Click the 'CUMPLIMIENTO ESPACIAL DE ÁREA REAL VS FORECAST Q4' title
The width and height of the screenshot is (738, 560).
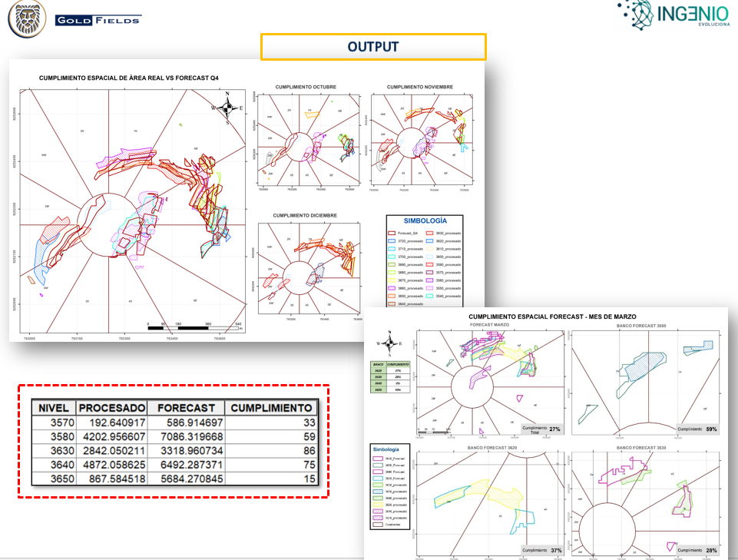(x=128, y=78)
